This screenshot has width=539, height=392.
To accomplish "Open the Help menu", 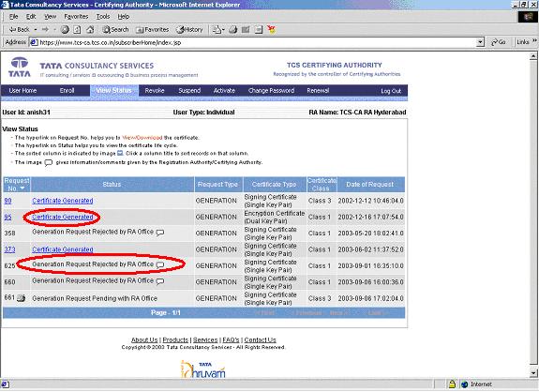I will [x=124, y=17].
